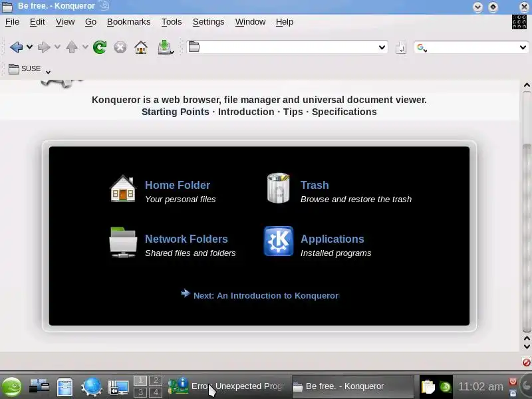Open the Tools menu

[172, 22]
